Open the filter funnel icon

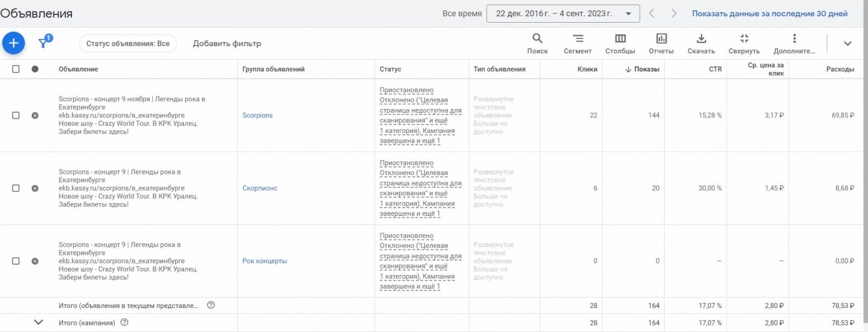tap(43, 43)
